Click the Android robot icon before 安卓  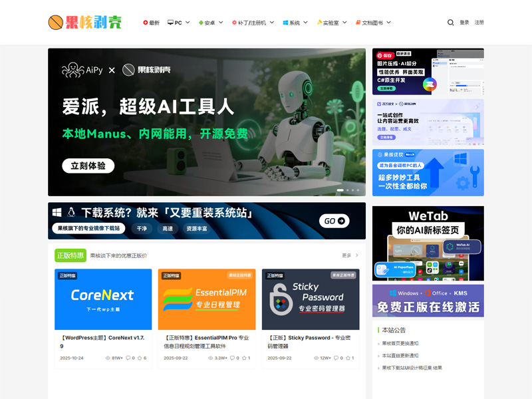(201, 22)
